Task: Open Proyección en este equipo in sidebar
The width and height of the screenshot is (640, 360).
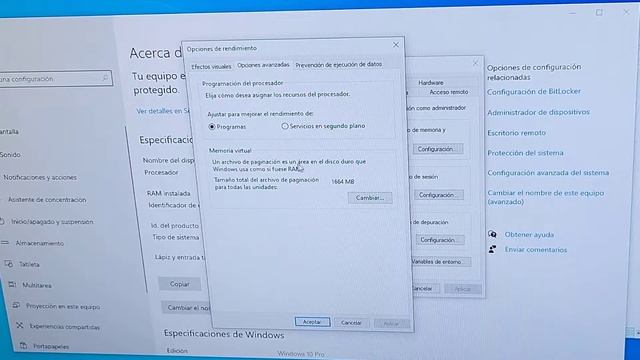Action: pos(63,306)
